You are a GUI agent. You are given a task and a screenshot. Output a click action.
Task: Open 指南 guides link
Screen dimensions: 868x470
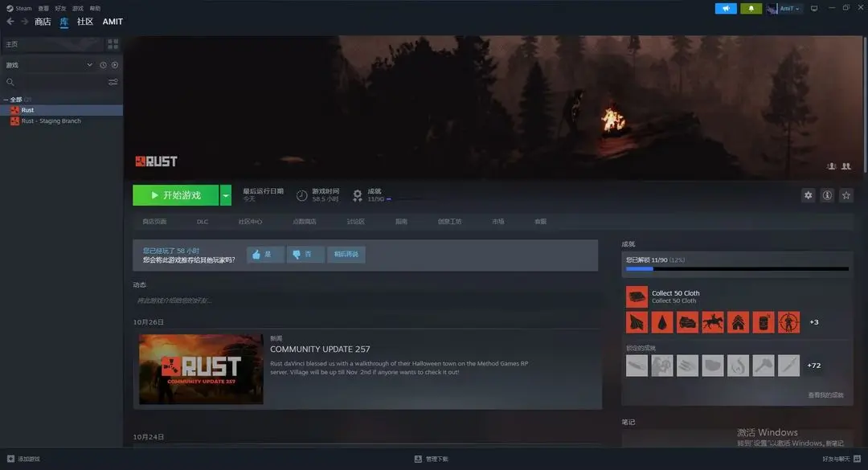pyautogui.click(x=401, y=222)
